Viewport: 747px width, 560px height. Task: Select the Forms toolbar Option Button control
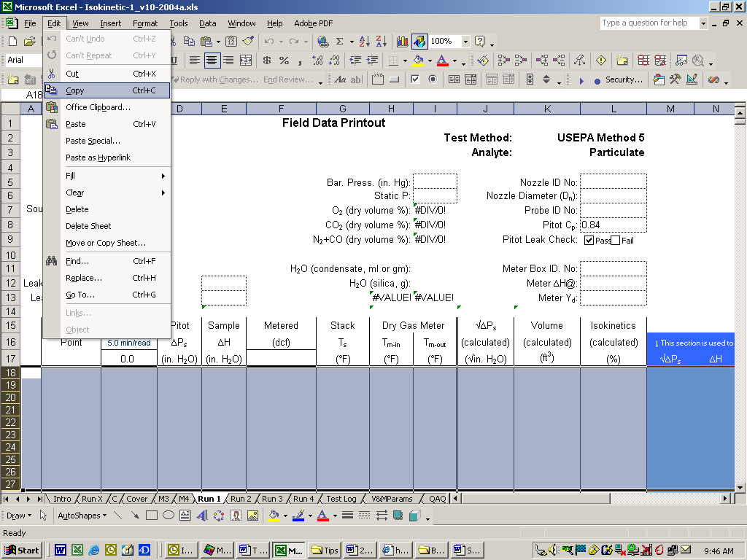pos(433,79)
